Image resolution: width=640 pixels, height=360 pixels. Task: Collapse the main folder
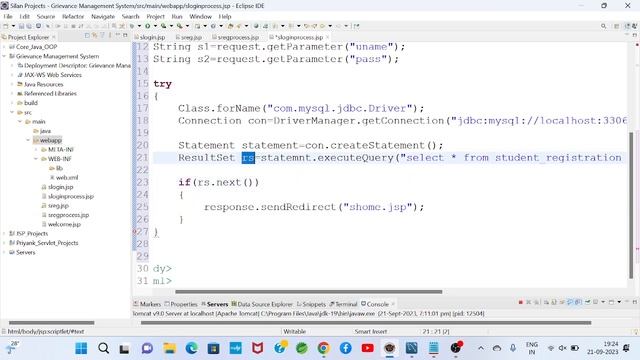[x=20, y=122]
